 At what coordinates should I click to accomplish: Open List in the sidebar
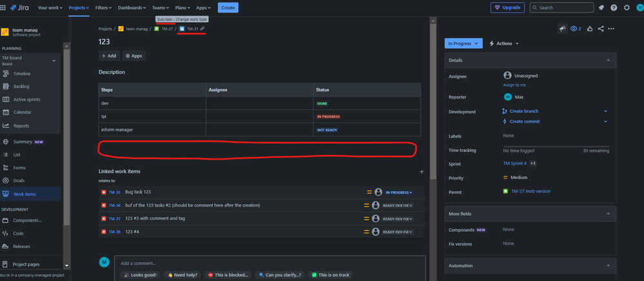pyautogui.click(x=16, y=154)
